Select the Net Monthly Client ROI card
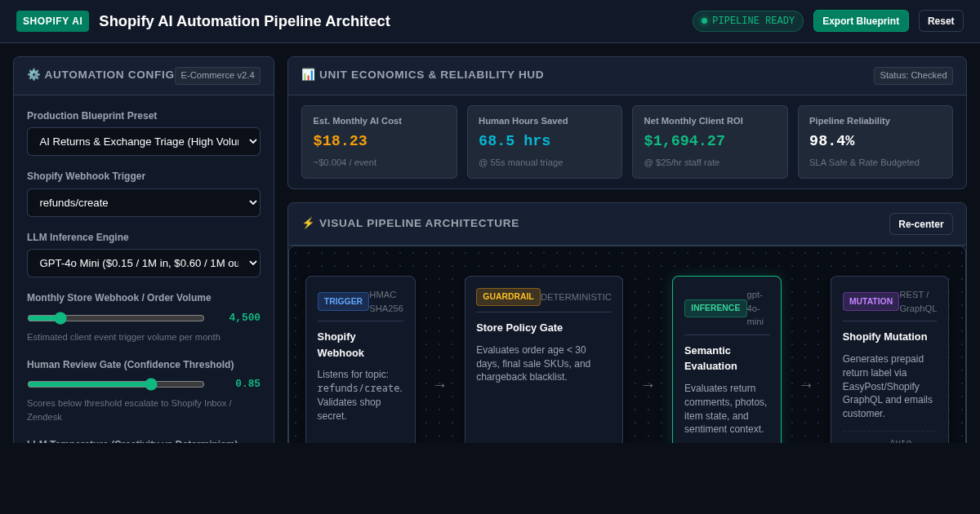980x514 pixels. click(x=710, y=142)
